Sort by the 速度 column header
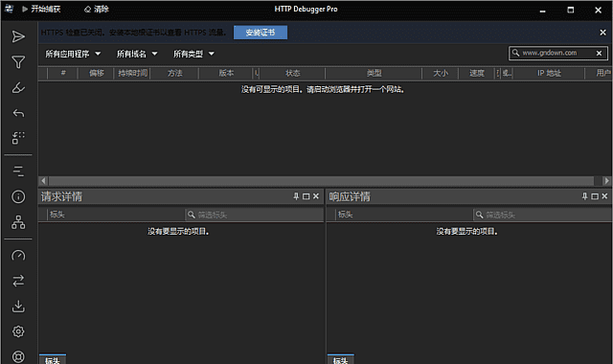 (x=477, y=73)
